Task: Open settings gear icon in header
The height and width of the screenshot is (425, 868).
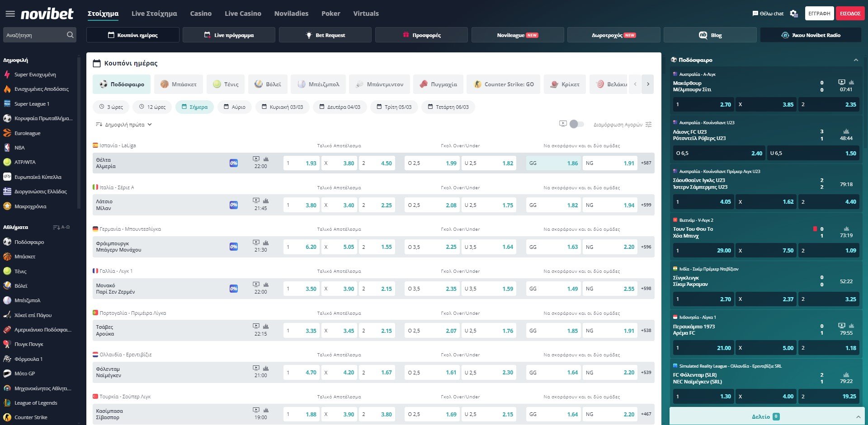Action: pyautogui.click(x=793, y=14)
